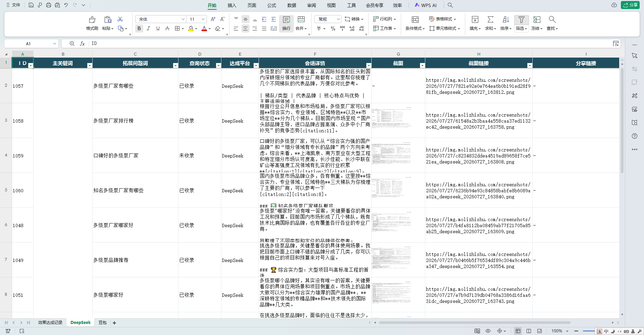Click the red font color swatch
This screenshot has width=644, height=335.
[204, 28]
